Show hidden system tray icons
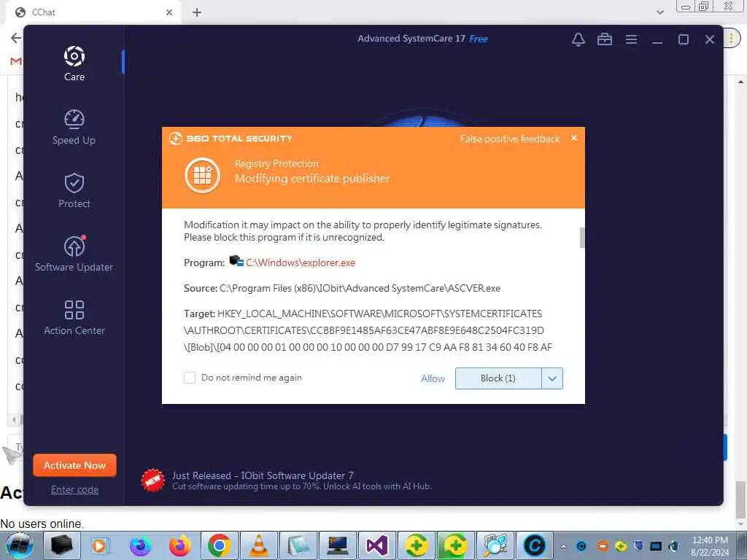 563,545
